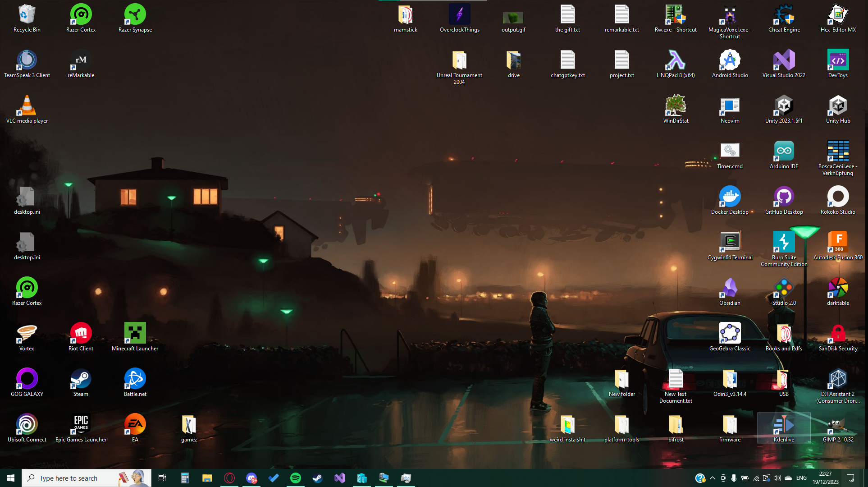
Task: Show hidden system tray icons
Action: [713, 478]
